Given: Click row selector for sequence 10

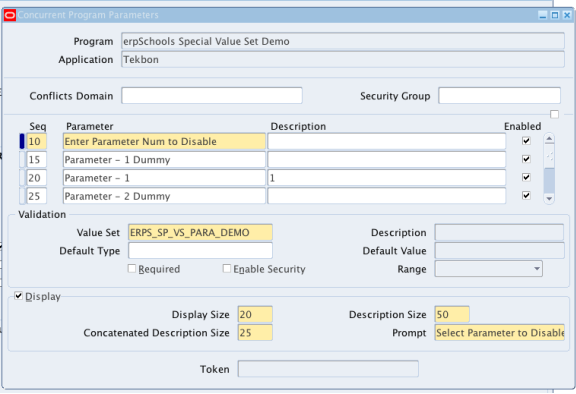Looking at the screenshot, I should 22,141.
